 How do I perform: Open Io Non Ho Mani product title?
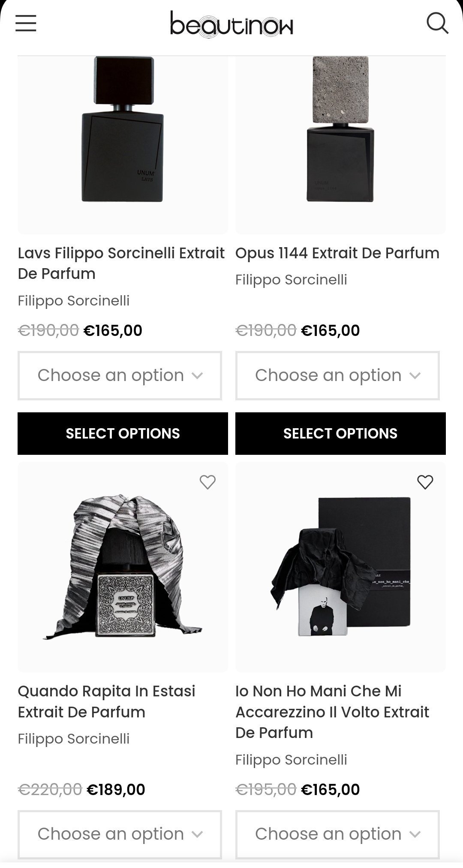coord(332,712)
